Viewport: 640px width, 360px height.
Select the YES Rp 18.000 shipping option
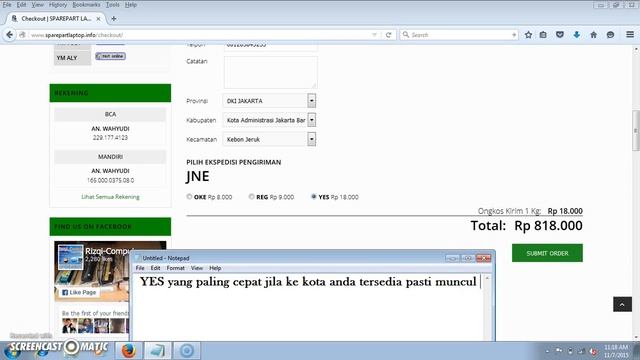pos(313,197)
